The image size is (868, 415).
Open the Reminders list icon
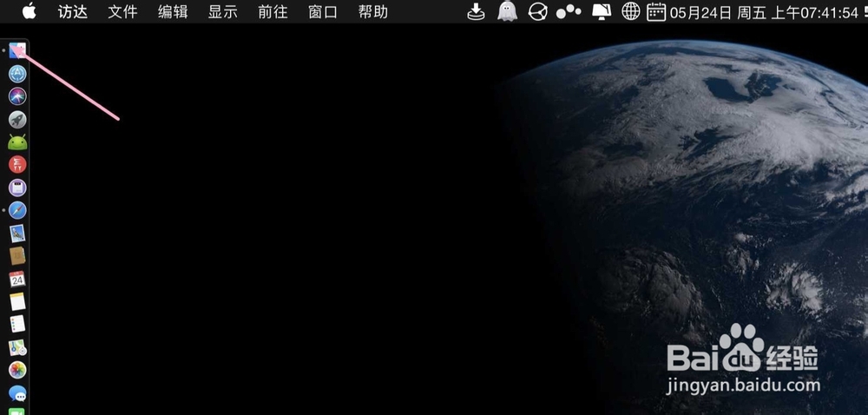17,324
